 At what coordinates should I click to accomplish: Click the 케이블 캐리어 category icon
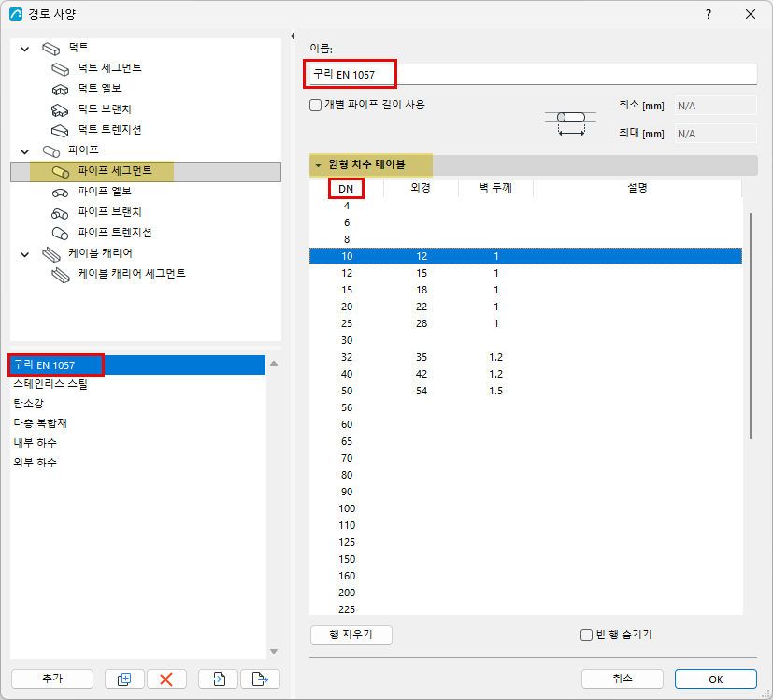[51, 254]
